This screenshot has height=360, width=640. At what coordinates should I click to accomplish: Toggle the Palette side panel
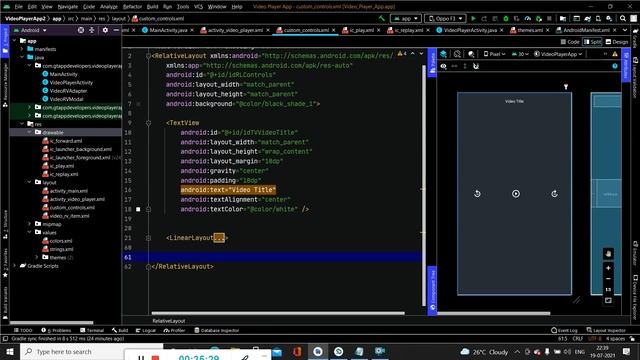432,62
